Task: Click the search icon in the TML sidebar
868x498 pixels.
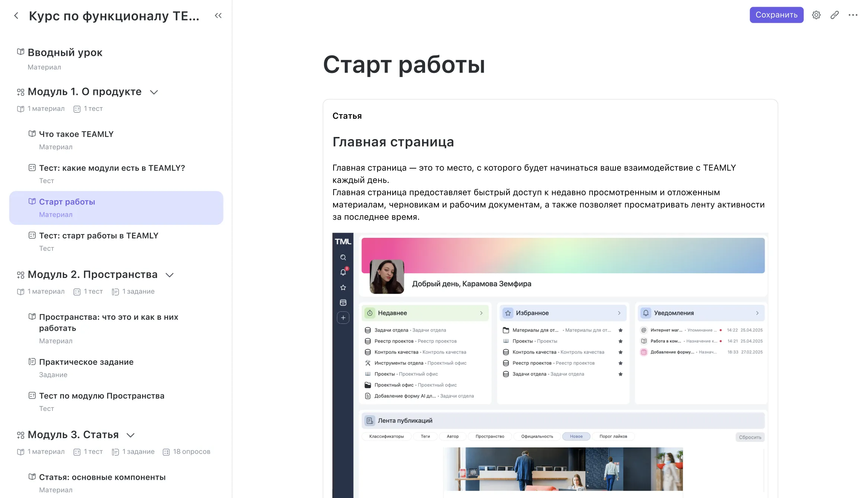Action: [343, 258]
